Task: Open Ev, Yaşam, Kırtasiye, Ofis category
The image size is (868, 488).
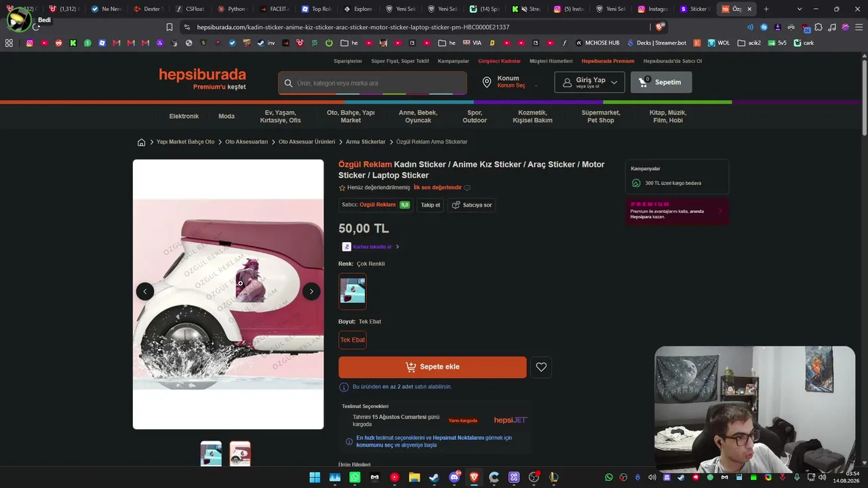Action: point(281,117)
